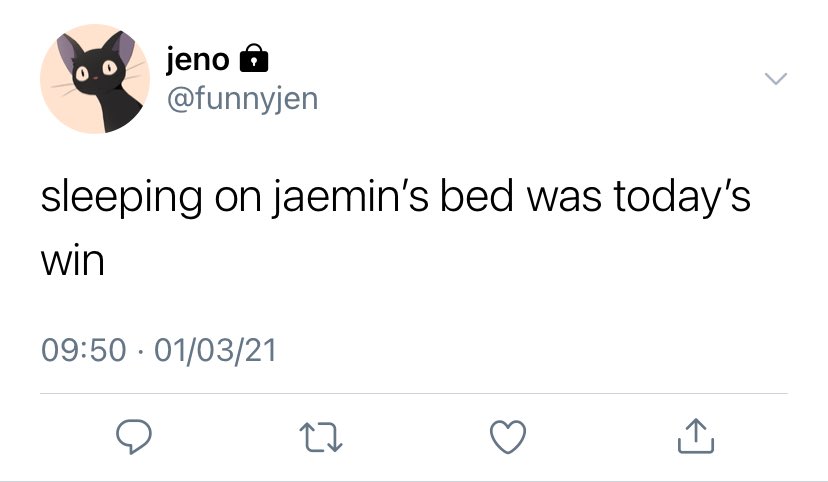Image resolution: width=828 pixels, height=482 pixels.
Task: Reply to the tweet via speech bubble icon
Action: [x=134, y=437]
